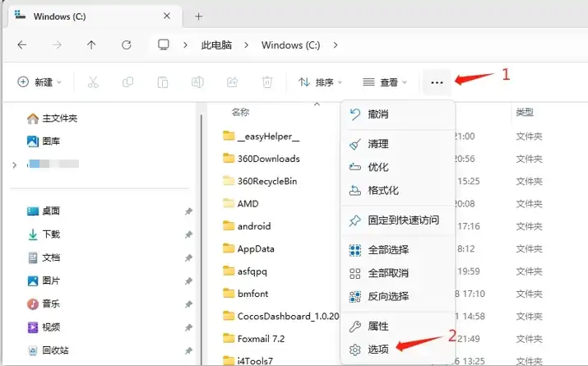Click the Paste clipboard icon

(x=163, y=82)
